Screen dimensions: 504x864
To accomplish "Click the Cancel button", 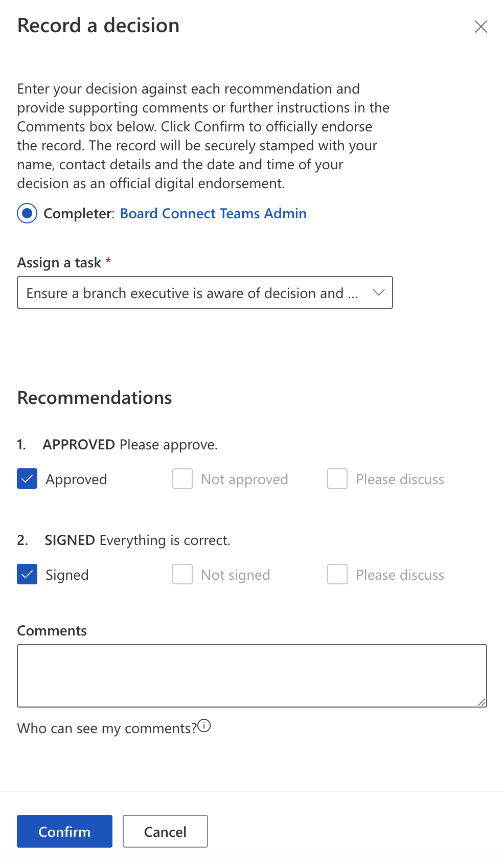I will pyautogui.click(x=165, y=831).
